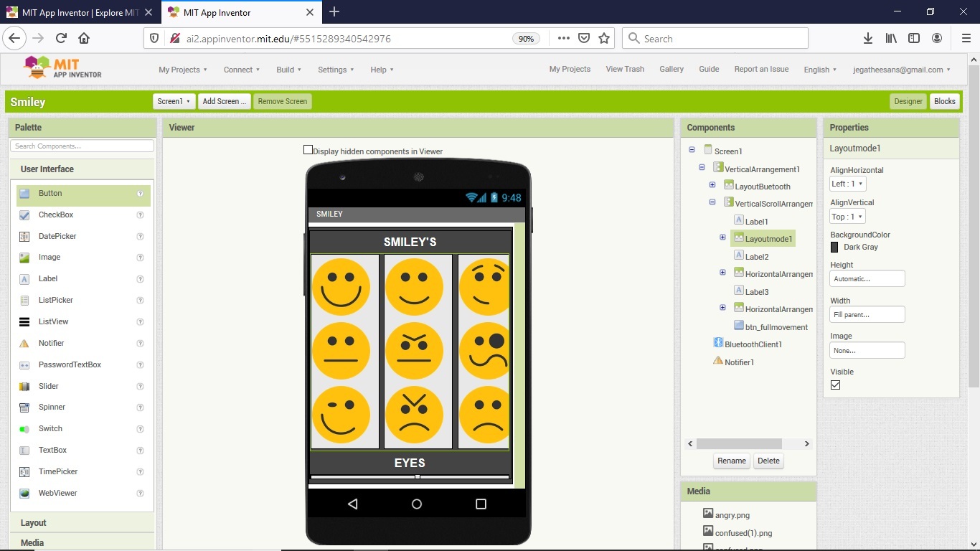The width and height of the screenshot is (980, 551).
Task: Open the Report an Issue link
Action: point(761,69)
